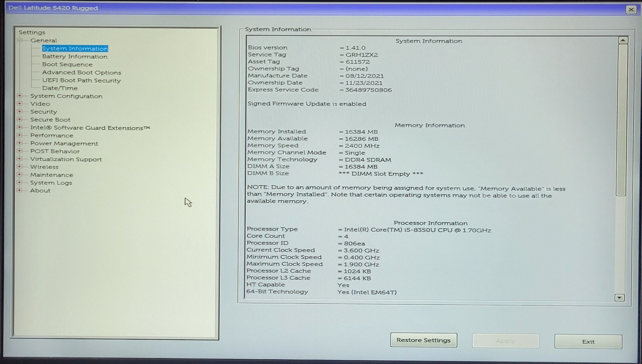The width and height of the screenshot is (642, 364).
Task: Expand the Power Management node
Action: 20,143
